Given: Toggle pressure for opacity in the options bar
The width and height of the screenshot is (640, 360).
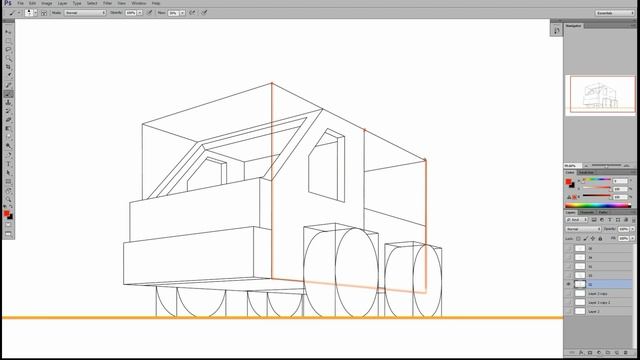Looking at the screenshot, I should point(150,13).
